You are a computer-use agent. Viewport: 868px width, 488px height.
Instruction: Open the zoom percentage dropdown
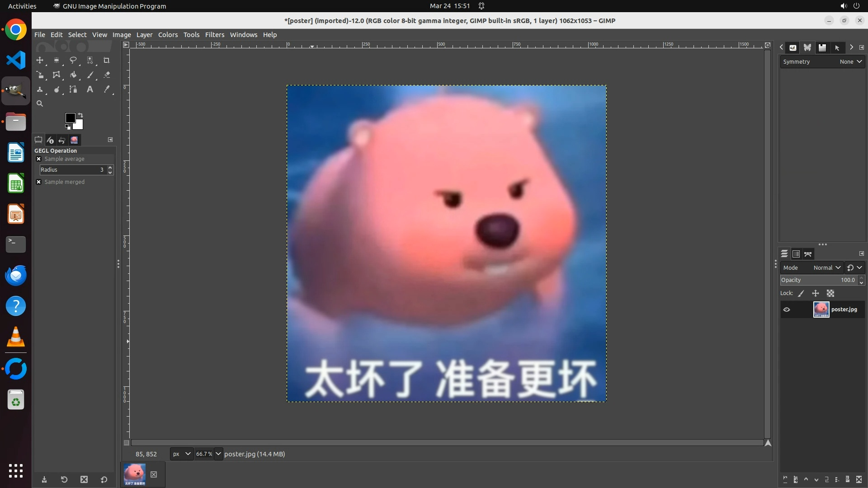coord(218,454)
